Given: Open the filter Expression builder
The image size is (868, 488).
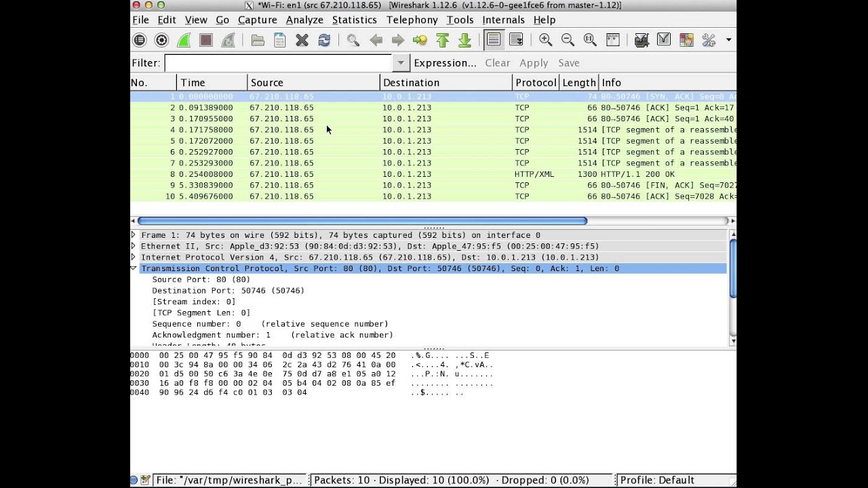Looking at the screenshot, I should 445,63.
